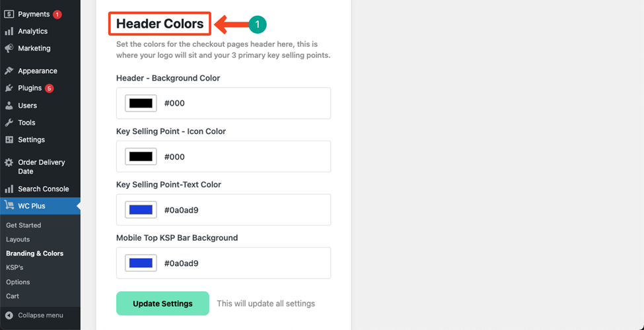644x330 pixels.
Task: Click the Appearance paintbrush icon
Action: pos(9,71)
